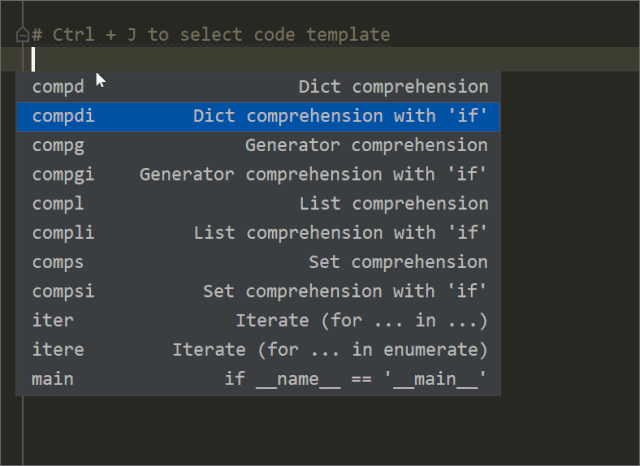This screenshot has width=640, height=466.
Task: Click 'Ctrl' in the comment line
Action: (x=72, y=35)
